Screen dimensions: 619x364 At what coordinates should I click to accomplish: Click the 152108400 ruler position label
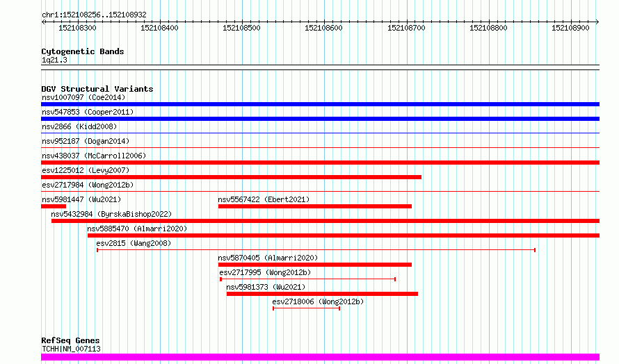pyautogui.click(x=159, y=28)
